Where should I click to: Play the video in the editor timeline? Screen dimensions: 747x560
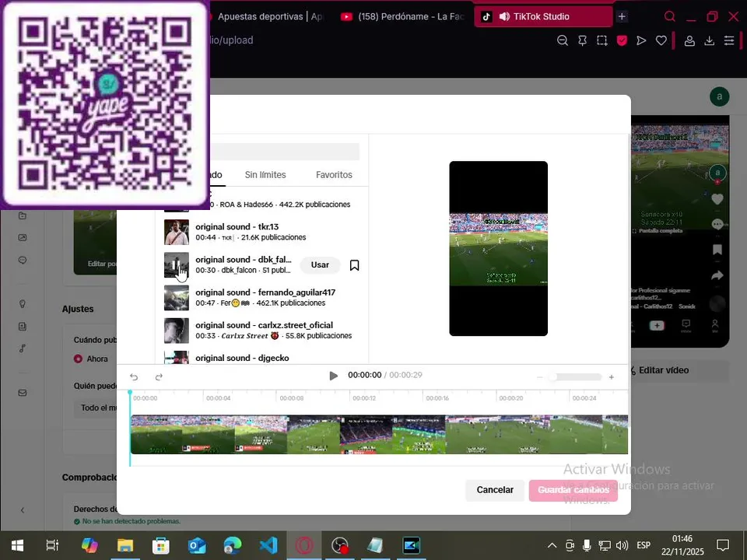[x=333, y=376]
